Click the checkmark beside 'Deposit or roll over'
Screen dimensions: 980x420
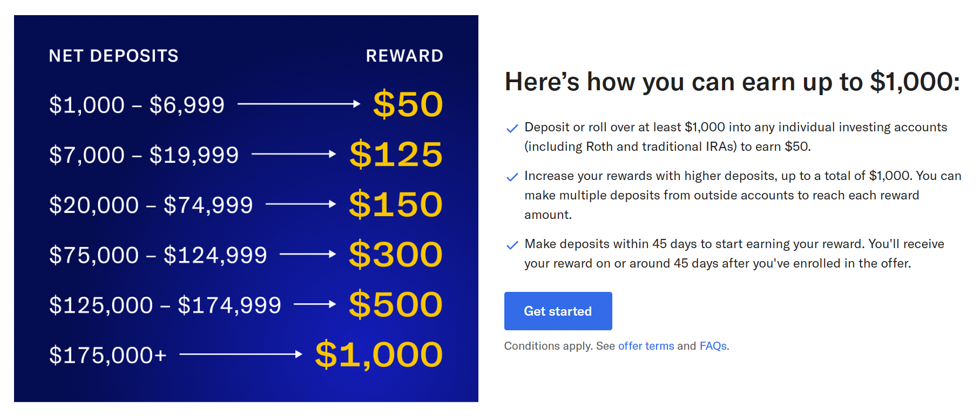tap(512, 128)
